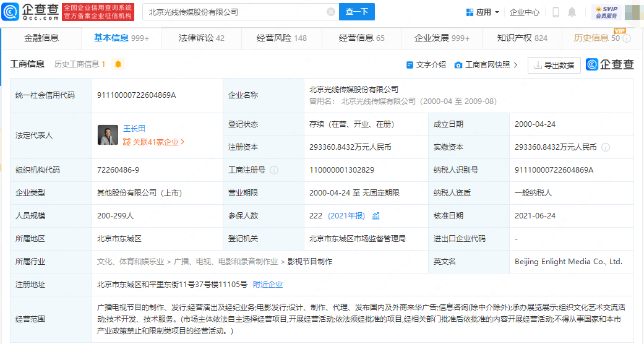Viewport: 644px width, 344px height.
Task: Click info icon next to 实缴资本 value
Action: tap(606, 147)
